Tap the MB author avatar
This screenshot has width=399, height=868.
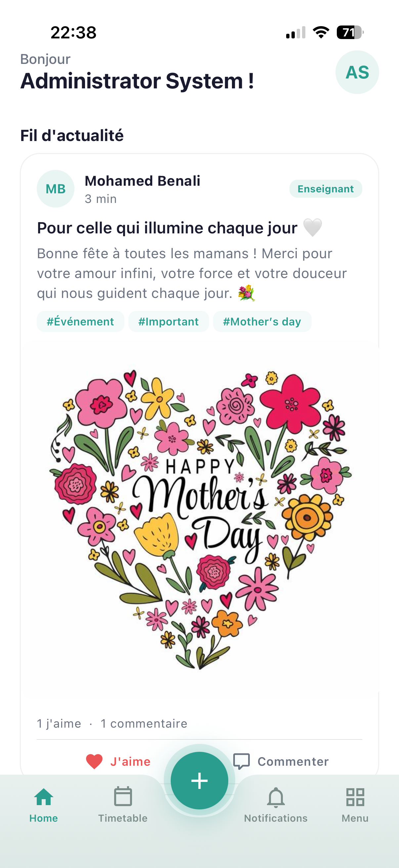pyautogui.click(x=56, y=189)
